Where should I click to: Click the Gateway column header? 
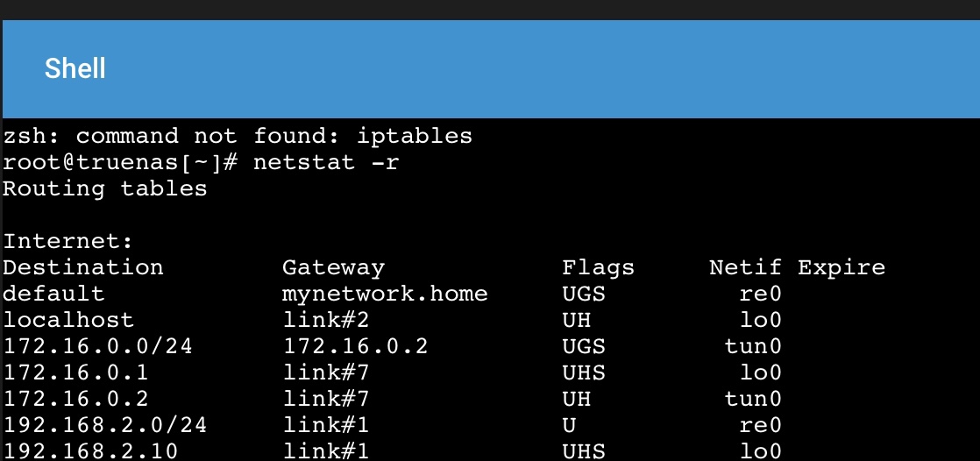coord(333,267)
